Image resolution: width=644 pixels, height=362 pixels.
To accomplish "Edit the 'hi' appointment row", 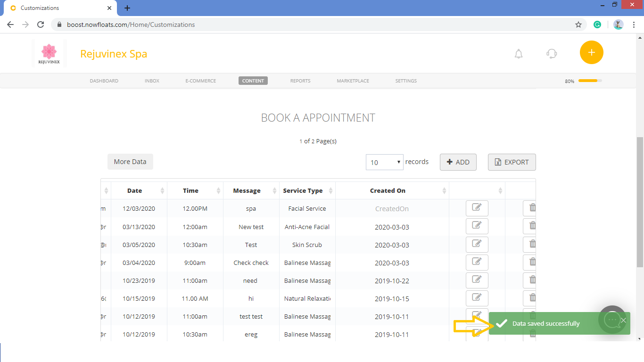I will [477, 298].
